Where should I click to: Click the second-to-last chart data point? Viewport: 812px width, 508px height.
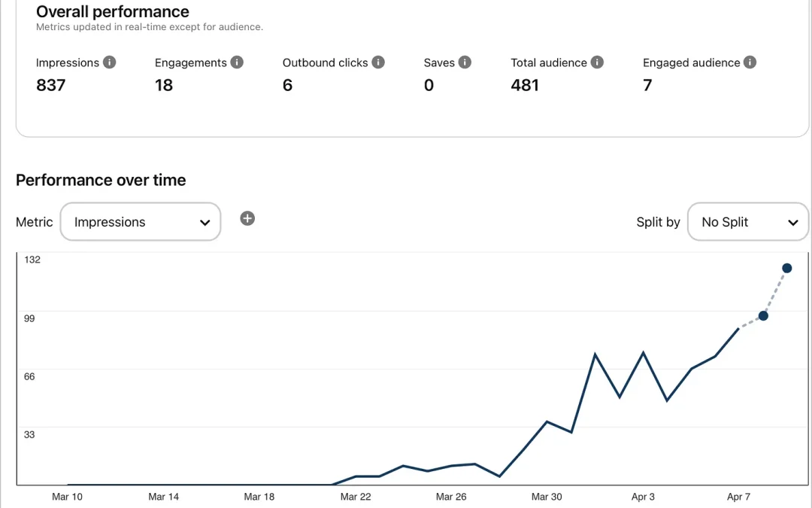point(763,316)
